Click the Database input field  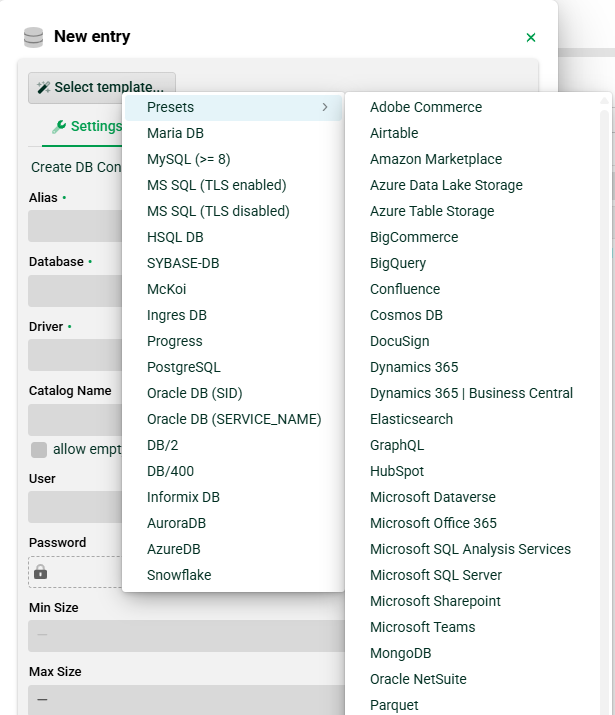[x=75, y=290]
